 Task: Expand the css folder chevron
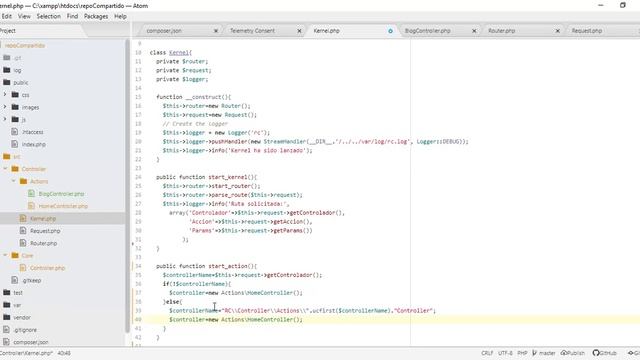pos(5,95)
